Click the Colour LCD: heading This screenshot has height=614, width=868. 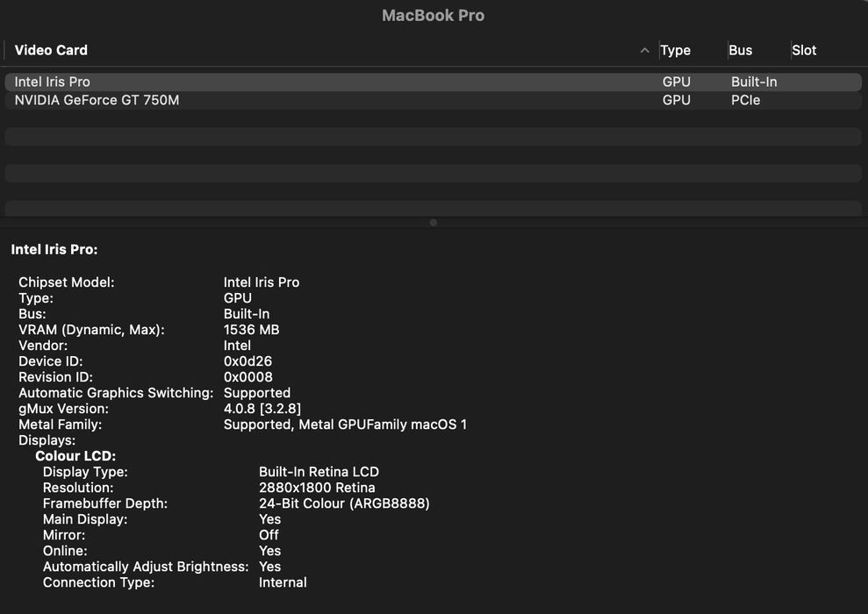(x=75, y=456)
